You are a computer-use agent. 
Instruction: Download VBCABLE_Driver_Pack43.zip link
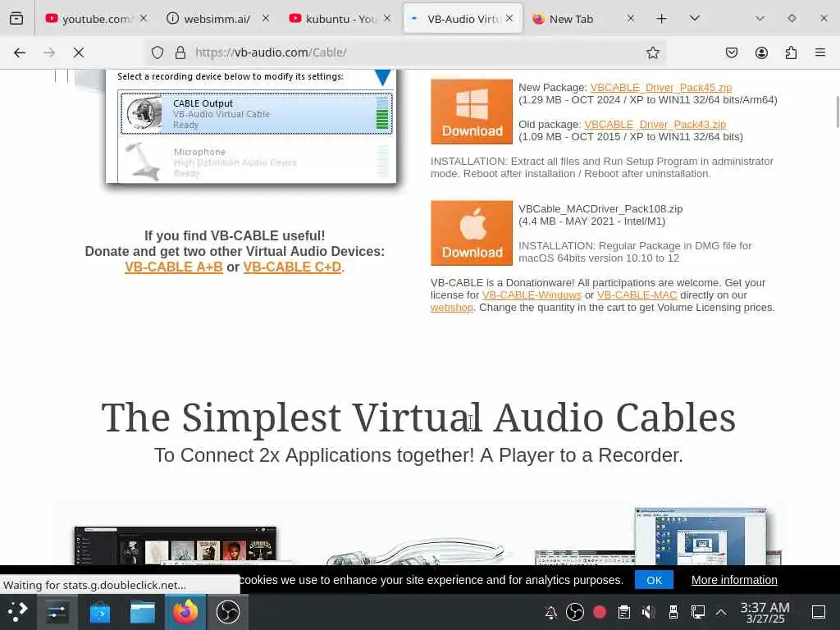coord(655,125)
